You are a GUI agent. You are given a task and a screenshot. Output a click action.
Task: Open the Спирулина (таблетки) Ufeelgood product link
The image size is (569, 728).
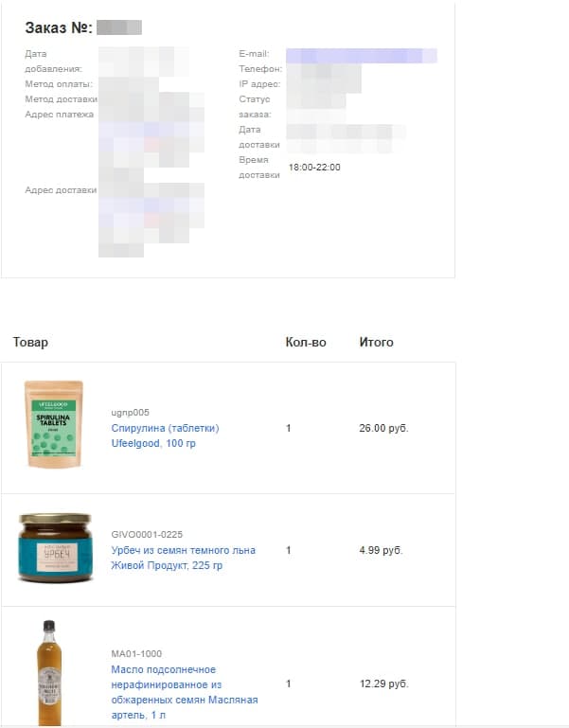pos(165,435)
